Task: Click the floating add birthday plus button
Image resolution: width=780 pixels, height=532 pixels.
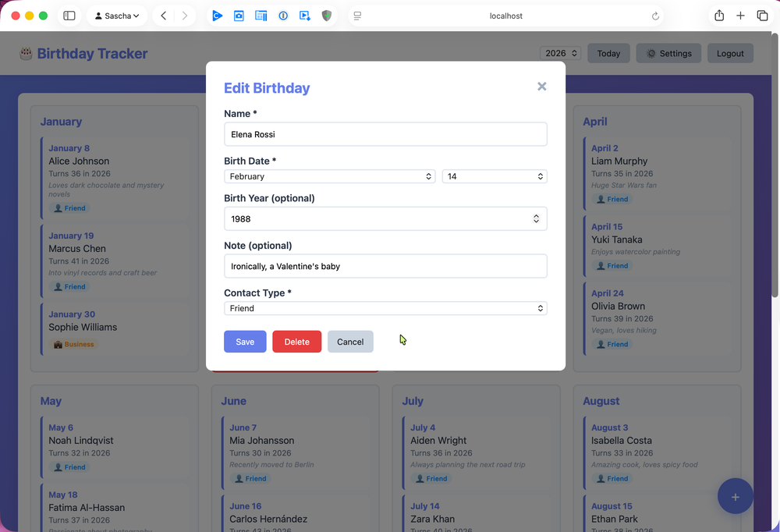Action: pyautogui.click(x=735, y=496)
